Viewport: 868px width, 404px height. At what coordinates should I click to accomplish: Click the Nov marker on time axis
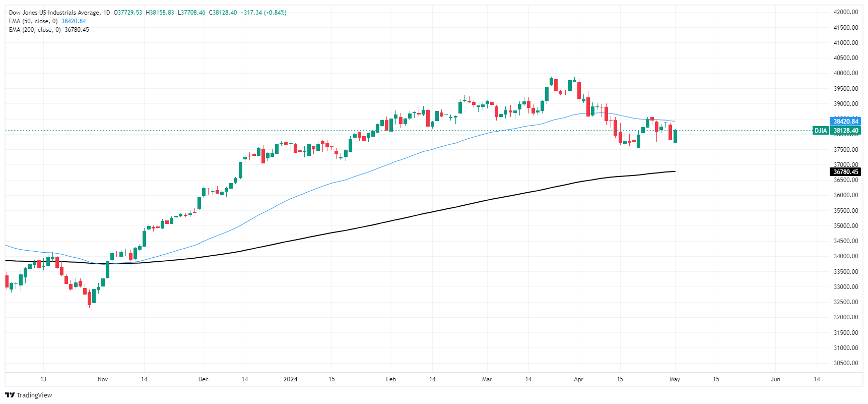click(x=103, y=379)
